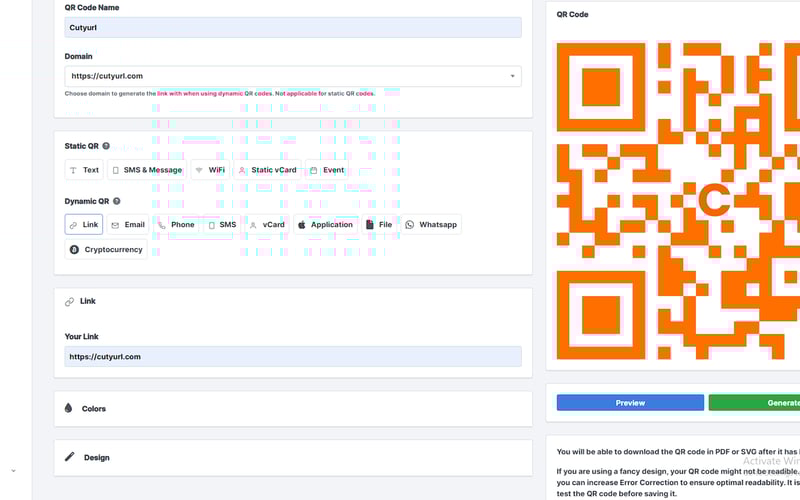Choose SMS & Message static QR type
Viewport: 800px width, 500px height.
(147, 170)
